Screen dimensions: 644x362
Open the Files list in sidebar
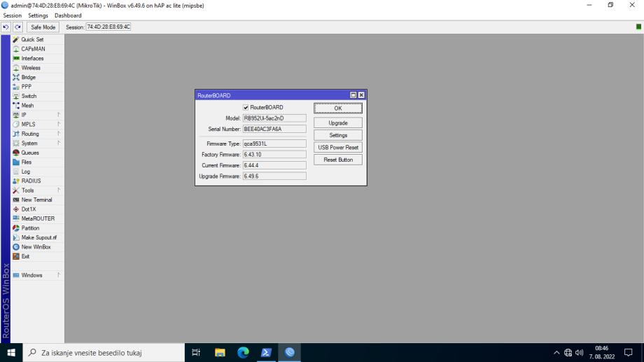27,162
